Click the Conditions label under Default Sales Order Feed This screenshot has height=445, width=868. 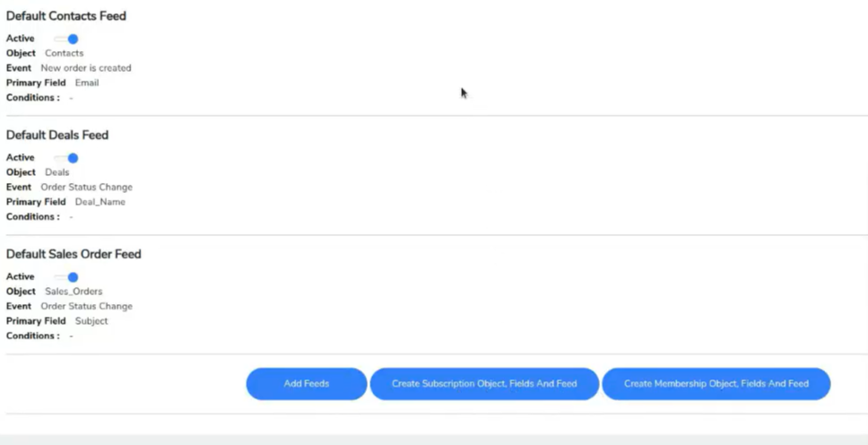coord(33,336)
